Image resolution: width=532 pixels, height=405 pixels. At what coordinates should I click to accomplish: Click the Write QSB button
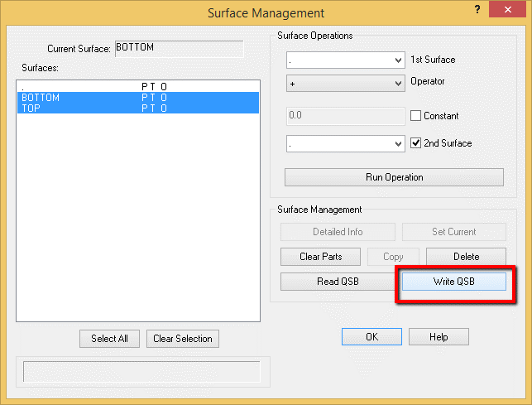click(453, 282)
